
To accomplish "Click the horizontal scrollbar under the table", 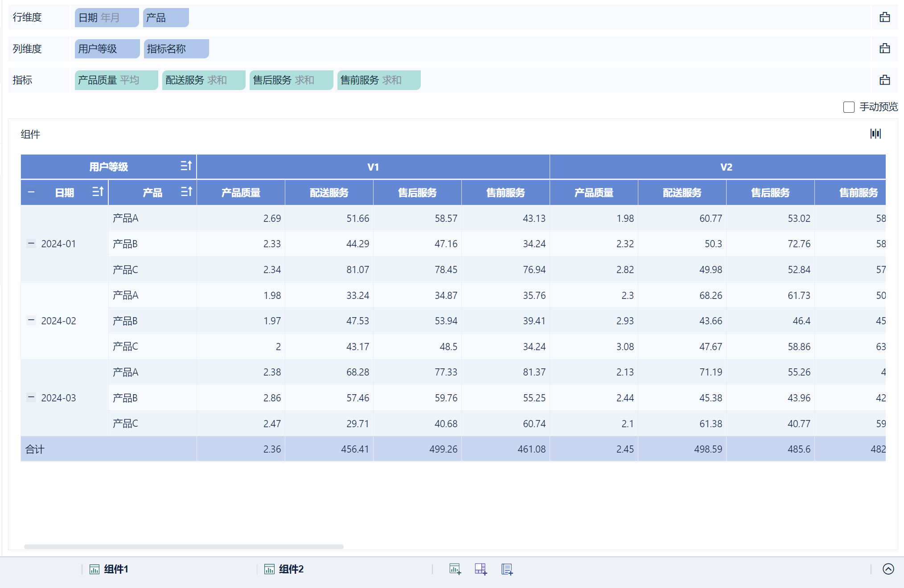I will click(x=184, y=547).
